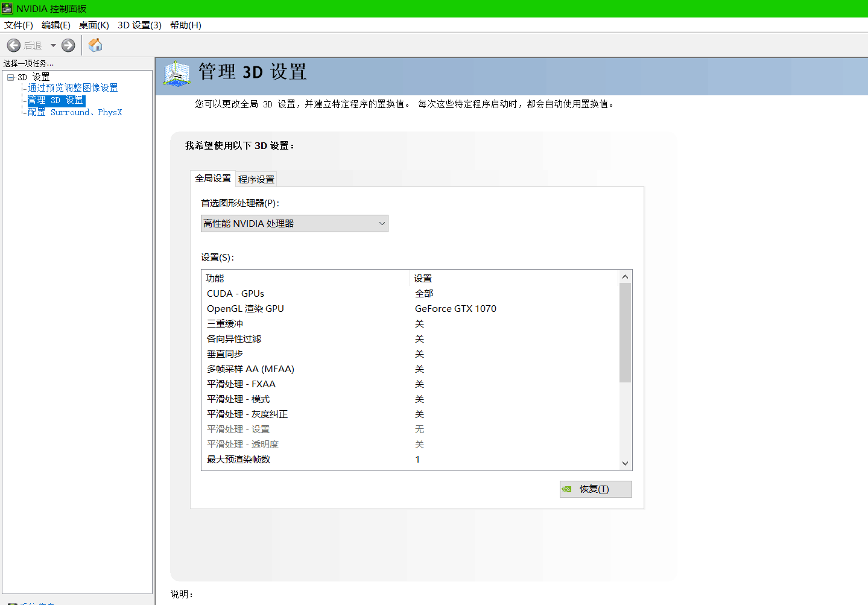Click the Back arrow toolbar icon
This screenshot has width=868, height=605.
click(14, 45)
